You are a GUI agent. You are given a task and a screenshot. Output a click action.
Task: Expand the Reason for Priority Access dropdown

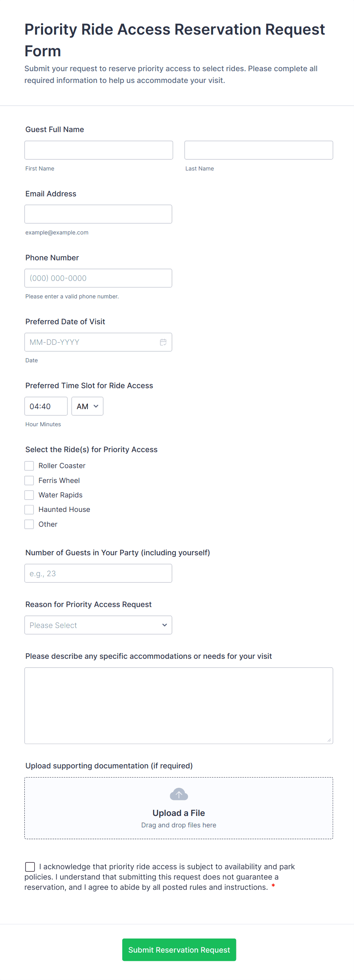coord(98,625)
